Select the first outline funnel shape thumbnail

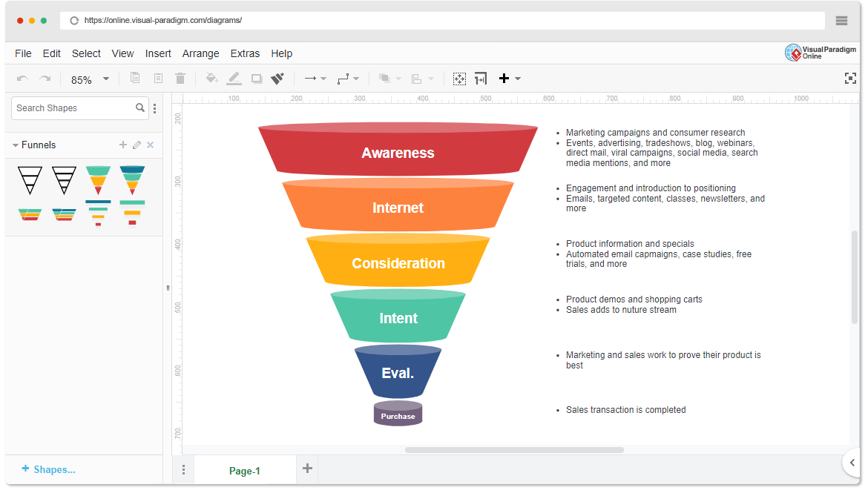30,180
